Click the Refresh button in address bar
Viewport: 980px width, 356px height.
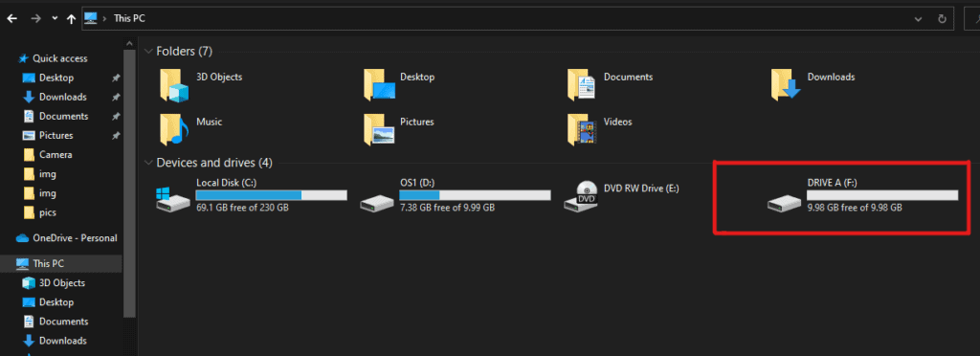942,19
